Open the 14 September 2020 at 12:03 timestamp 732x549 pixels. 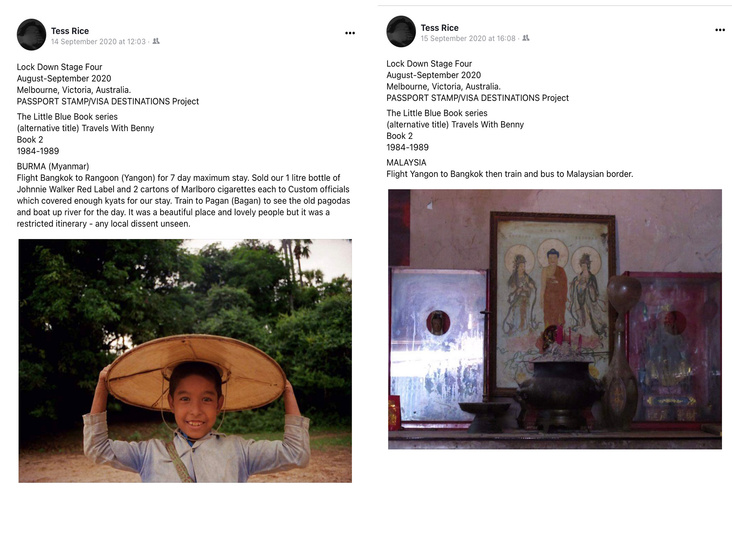99,42
